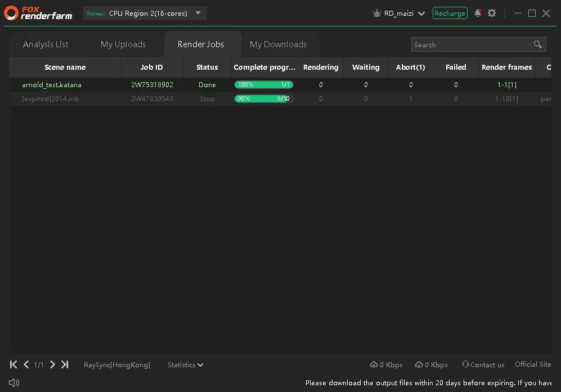Click the 1/1 page indicator
The image size is (561, 392).
tap(39, 365)
